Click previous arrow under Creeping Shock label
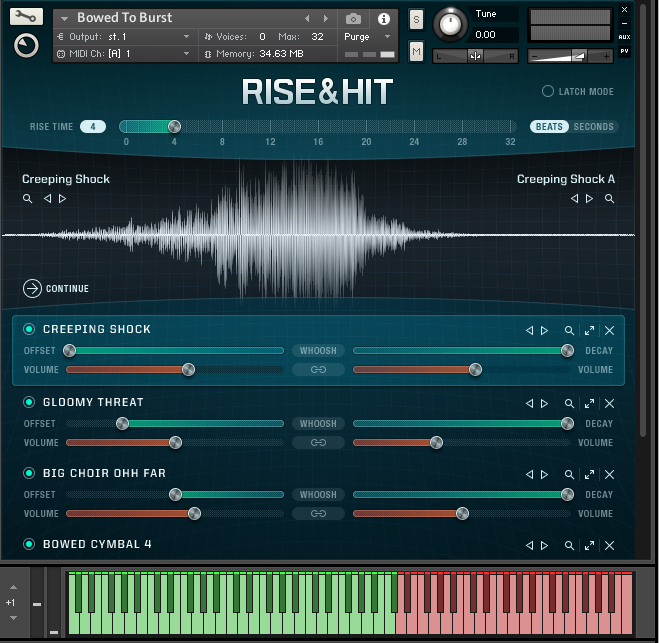Image resolution: width=659 pixels, height=643 pixels. pos(47,198)
